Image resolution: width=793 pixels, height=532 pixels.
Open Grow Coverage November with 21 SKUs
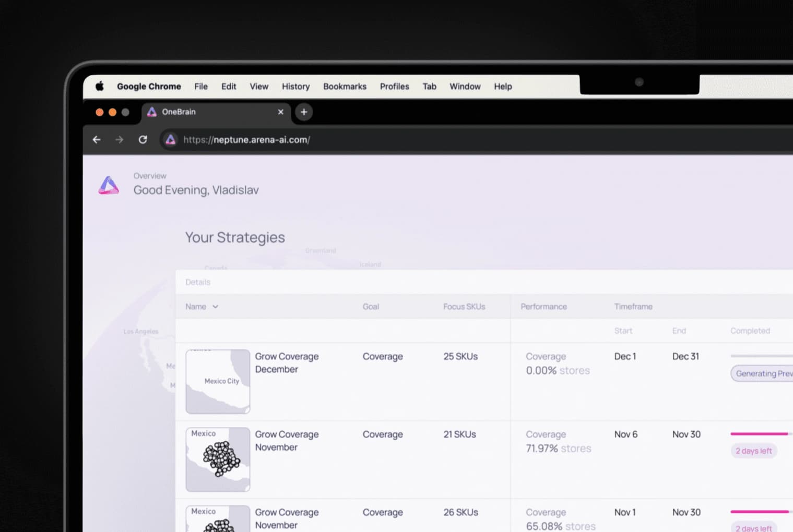287,441
